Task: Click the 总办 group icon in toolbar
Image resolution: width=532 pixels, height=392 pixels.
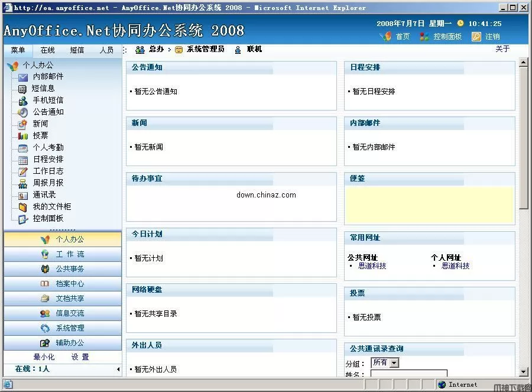Action: point(140,50)
